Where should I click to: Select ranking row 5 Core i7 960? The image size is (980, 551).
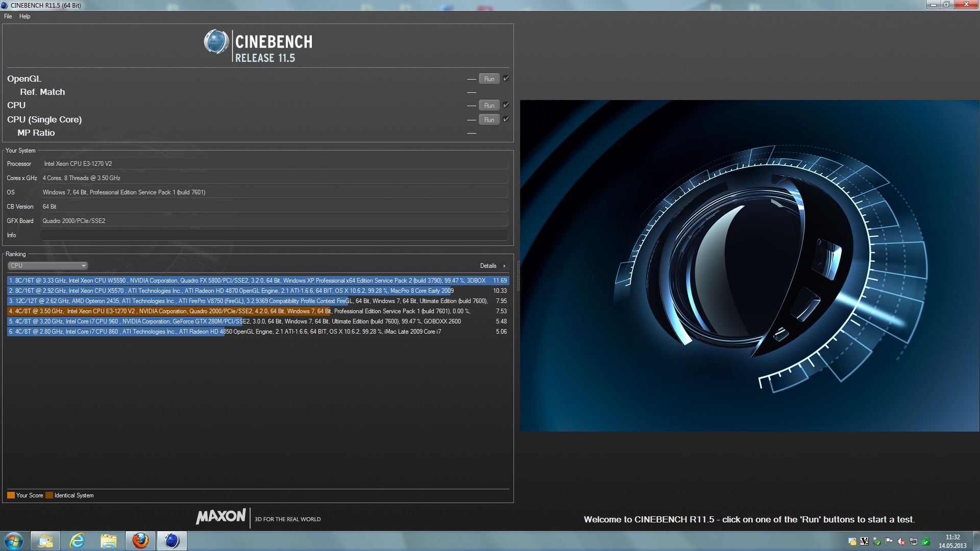pos(258,321)
